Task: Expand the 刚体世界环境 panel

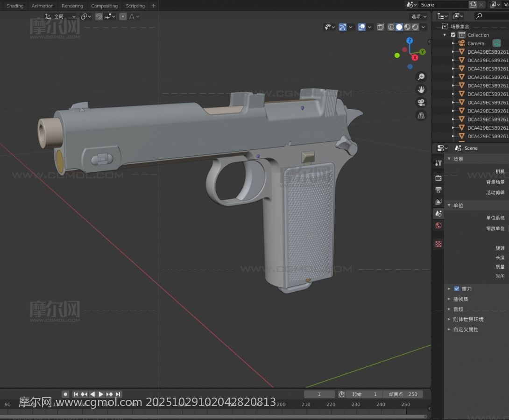Action: (x=449, y=319)
